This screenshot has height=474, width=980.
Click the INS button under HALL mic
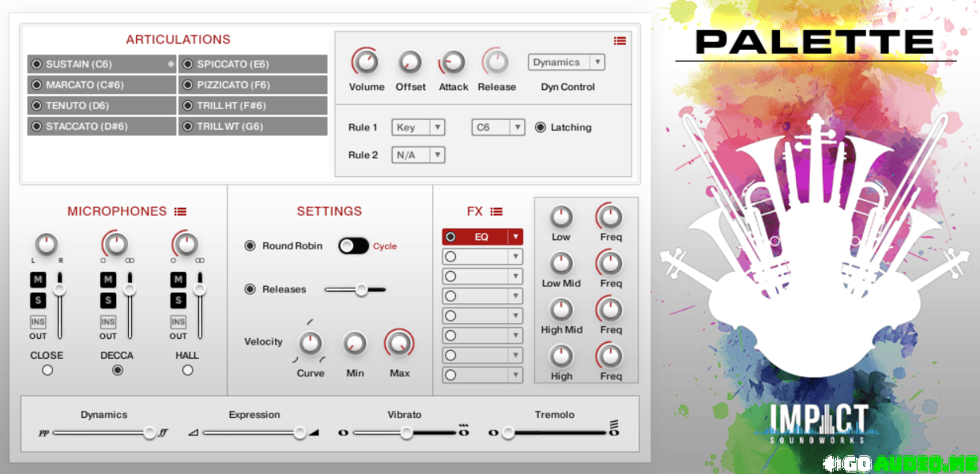point(178,322)
